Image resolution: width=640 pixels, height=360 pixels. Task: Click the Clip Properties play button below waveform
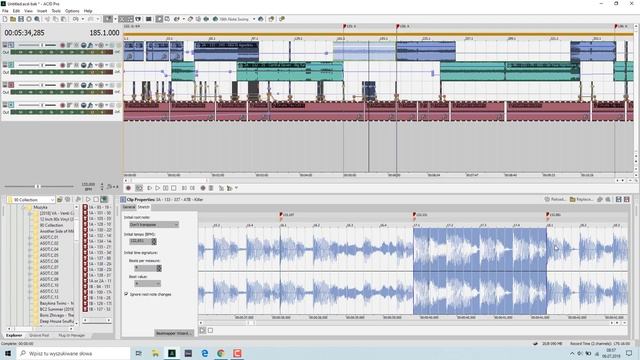click(x=202, y=330)
